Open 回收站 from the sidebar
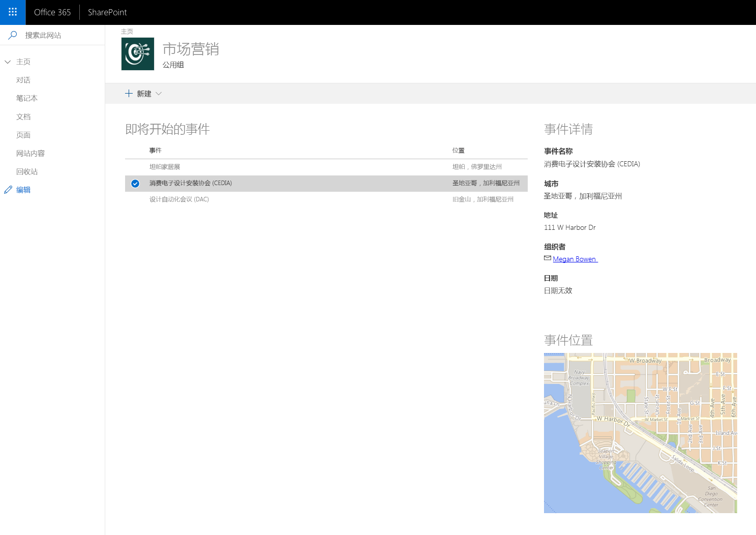Screen dimensions: 756x535 click(27, 171)
